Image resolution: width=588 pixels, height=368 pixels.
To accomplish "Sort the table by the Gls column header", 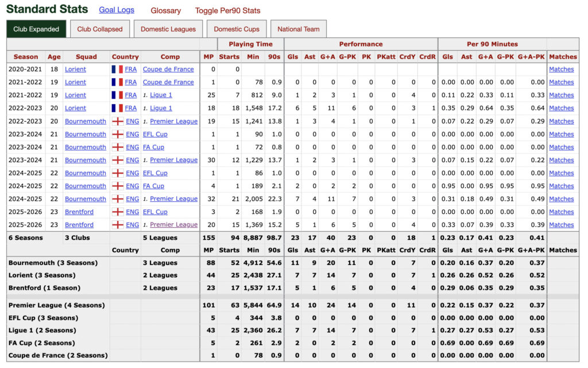I will [x=293, y=56].
